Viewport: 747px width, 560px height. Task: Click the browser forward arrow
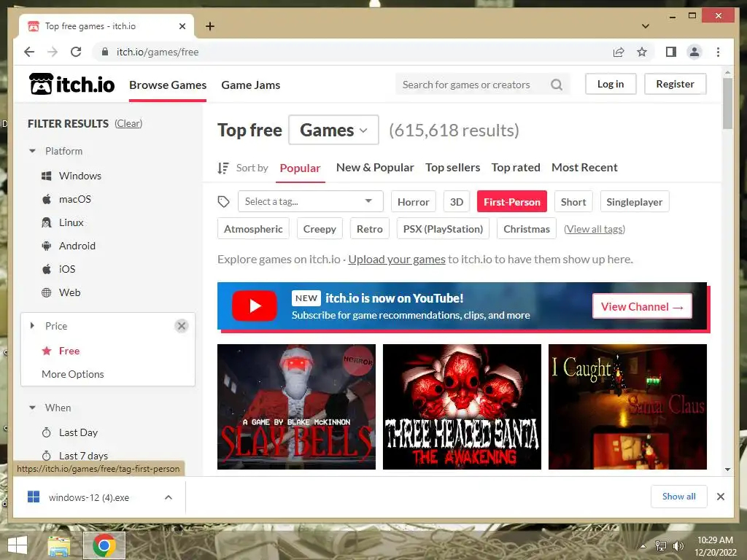coord(53,52)
